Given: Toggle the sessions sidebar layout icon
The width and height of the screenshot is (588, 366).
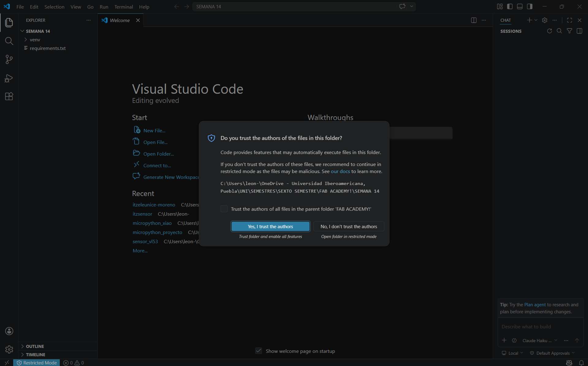Looking at the screenshot, I should tap(579, 31).
